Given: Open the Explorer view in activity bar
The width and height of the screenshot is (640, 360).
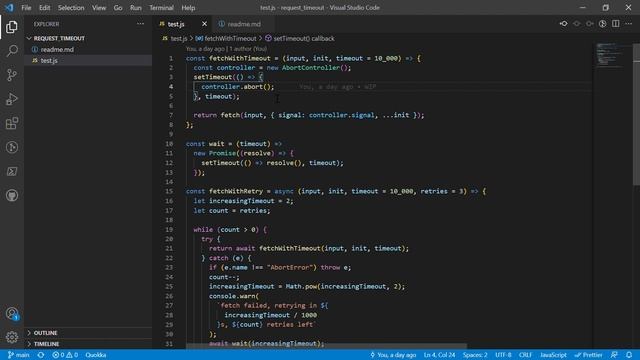Looking at the screenshot, I should point(12,27).
